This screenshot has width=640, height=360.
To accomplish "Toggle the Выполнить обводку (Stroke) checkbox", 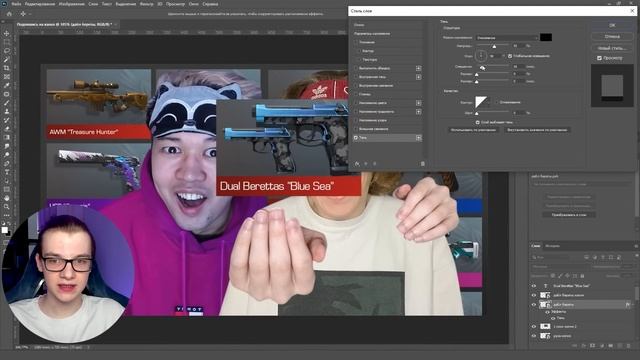I will (356, 68).
